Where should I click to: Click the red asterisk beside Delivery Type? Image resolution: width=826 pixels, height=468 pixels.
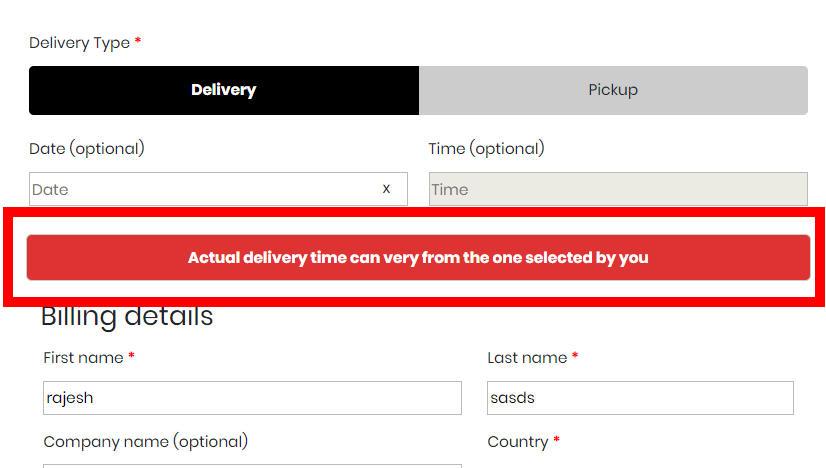(x=138, y=42)
